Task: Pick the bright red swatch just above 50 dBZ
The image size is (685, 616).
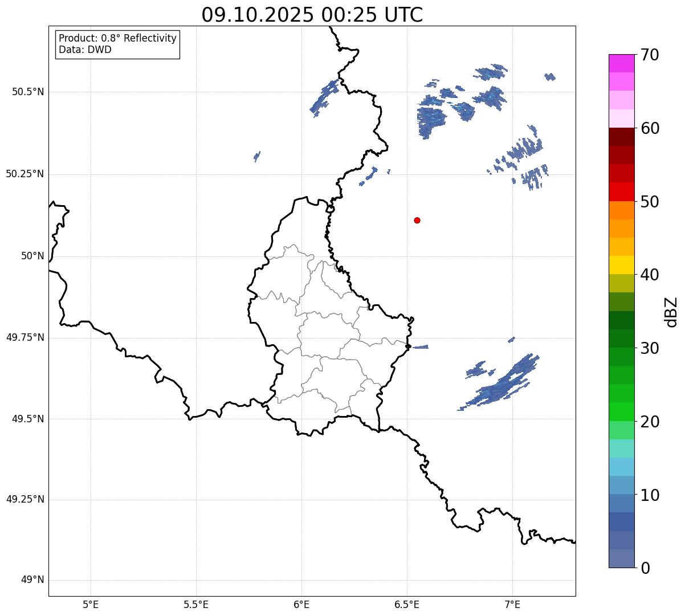Action: [x=622, y=192]
